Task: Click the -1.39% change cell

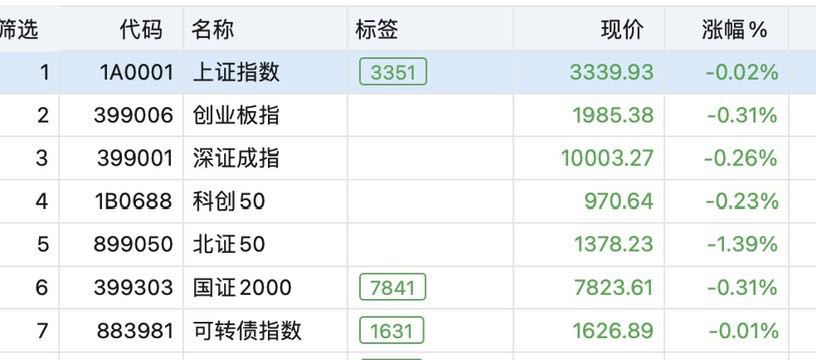Action: pyautogui.click(x=743, y=244)
